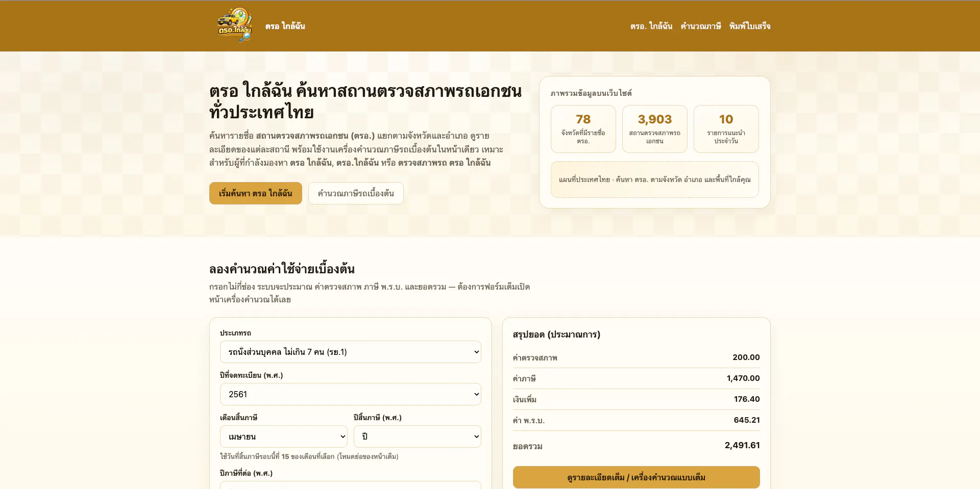Click the 10 daily recommendations statistic card
Screen dimensions: 980x489
click(726, 129)
